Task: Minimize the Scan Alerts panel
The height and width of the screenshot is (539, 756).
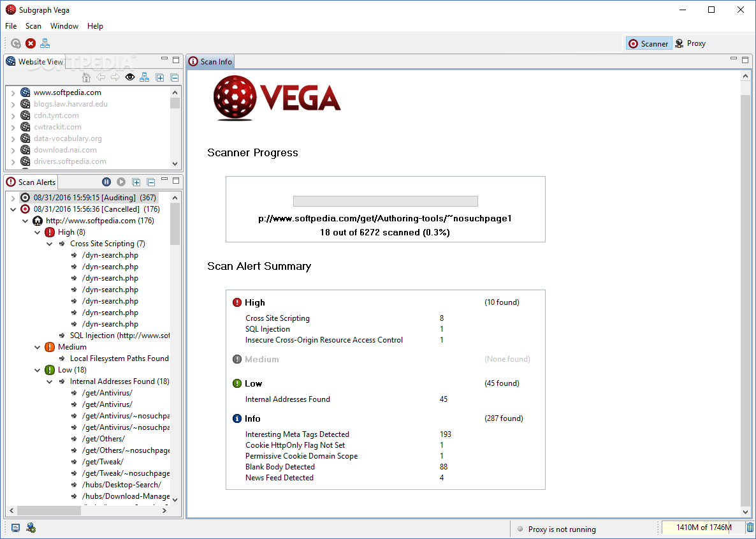Action: click(x=164, y=179)
